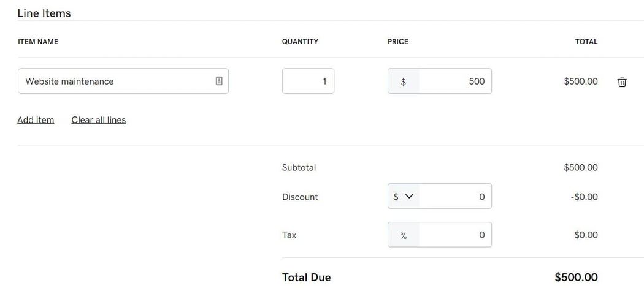Edit the Price amount showing 500
Image resolution: width=644 pixels, height=299 pixels.
click(455, 81)
